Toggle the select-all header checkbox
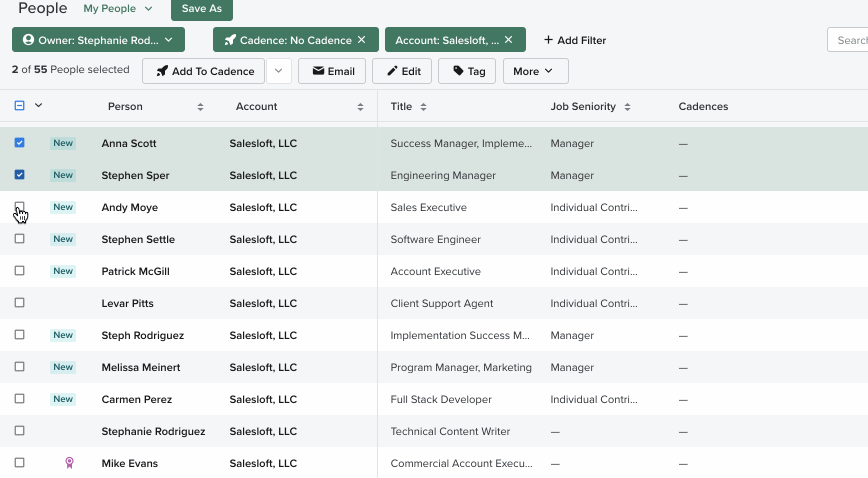This screenshot has height=478, width=868. 19,105
